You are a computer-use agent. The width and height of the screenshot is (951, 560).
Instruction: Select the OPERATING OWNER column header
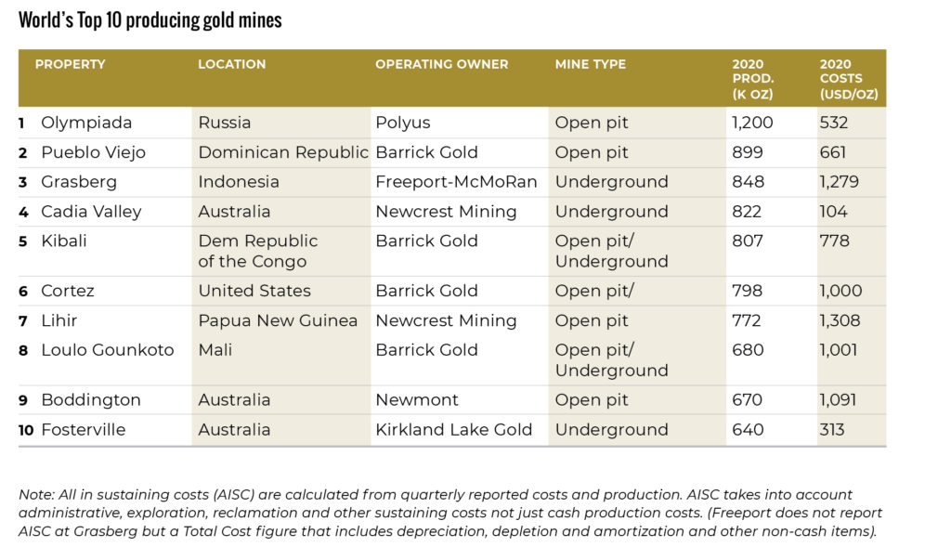click(x=441, y=65)
